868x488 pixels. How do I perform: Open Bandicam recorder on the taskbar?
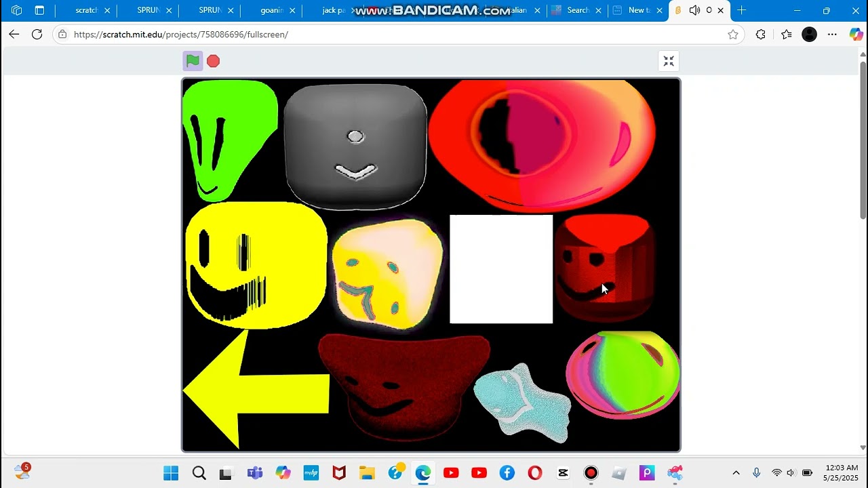coord(591,473)
